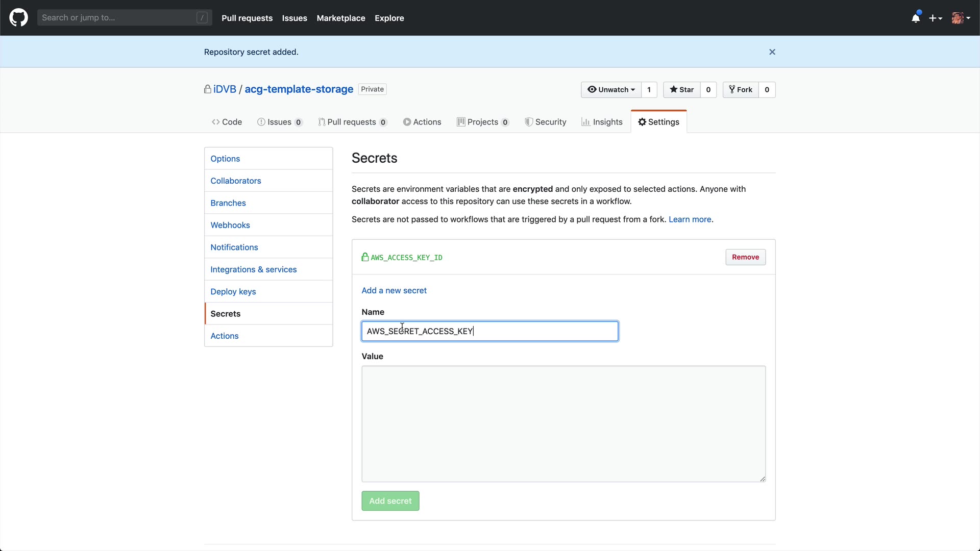Expand the Unwatch dropdown
This screenshot has width=980, height=551.
(611, 90)
